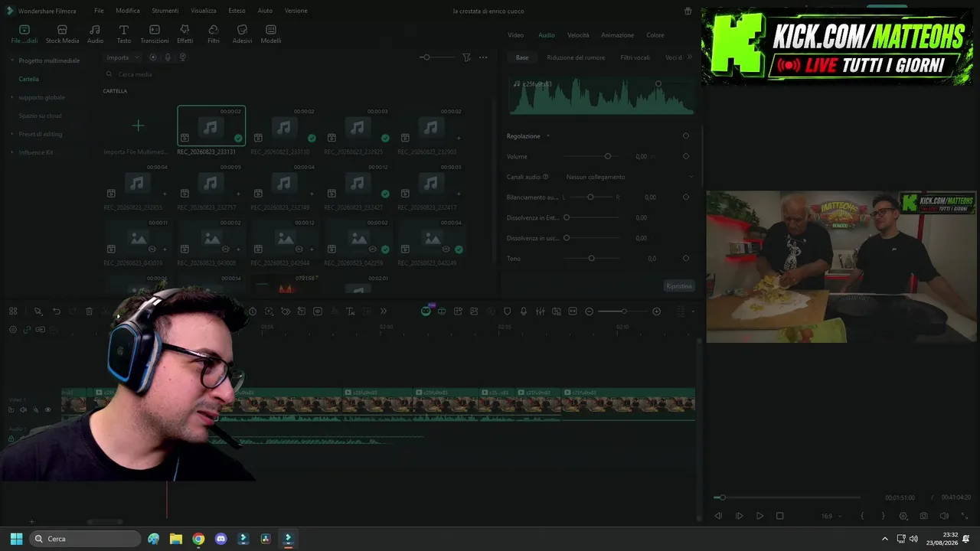Viewport: 980px width, 551px height.
Task: Collapse the Regolazione section
Action: click(x=548, y=136)
